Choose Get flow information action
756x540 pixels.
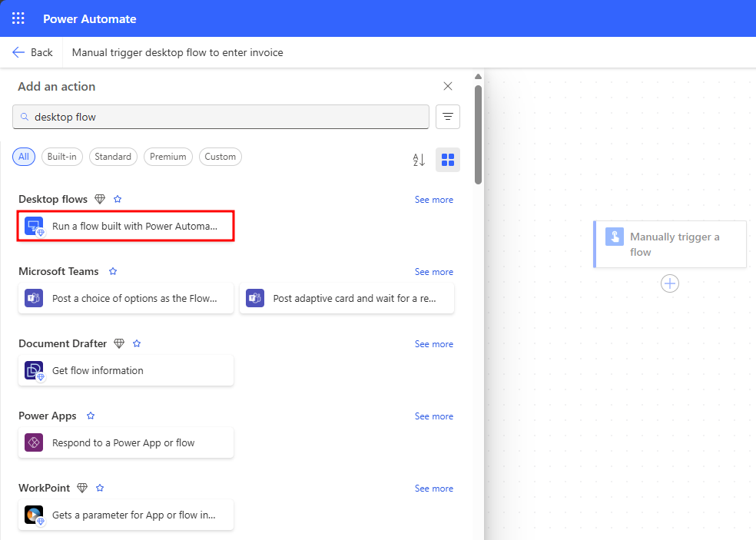pos(126,370)
